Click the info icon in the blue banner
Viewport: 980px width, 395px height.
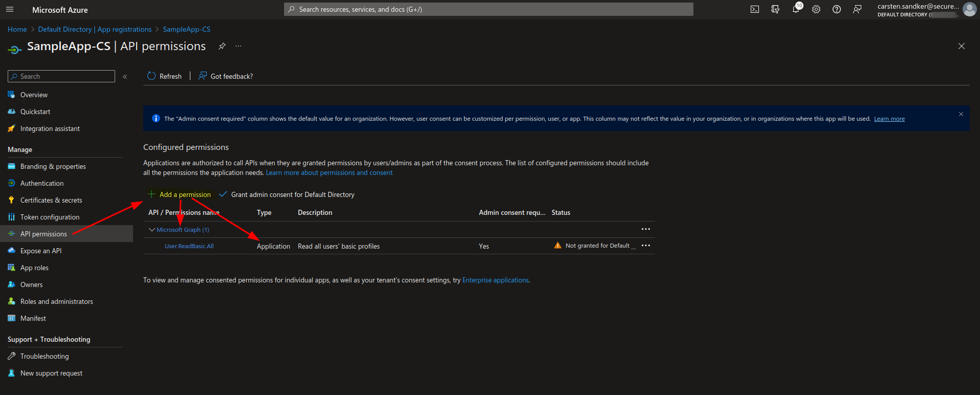156,118
